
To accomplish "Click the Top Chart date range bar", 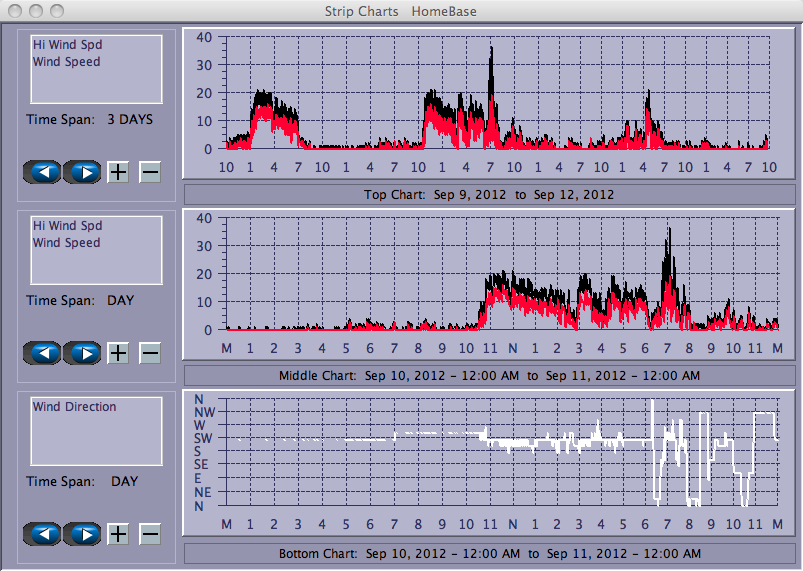I will (x=489, y=194).
